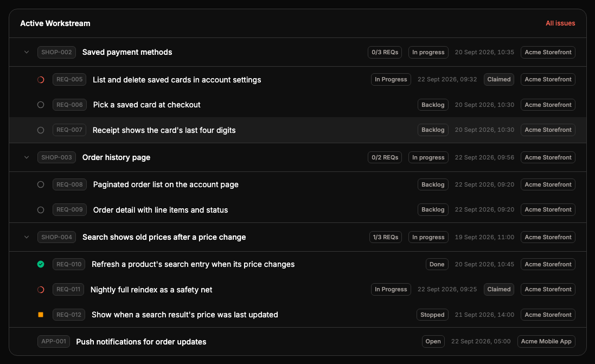Click timestamp '21 Sept 2026, 14:00'
The width and height of the screenshot is (595, 364).
coord(484,315)
